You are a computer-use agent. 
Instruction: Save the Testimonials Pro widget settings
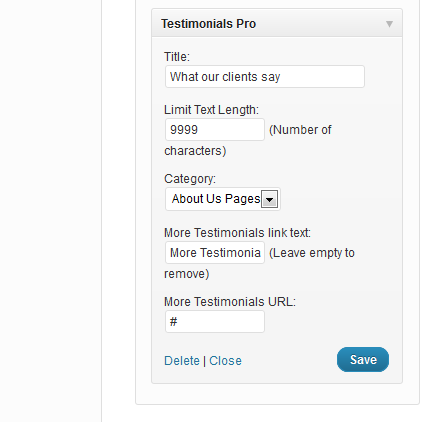(363, 359)
